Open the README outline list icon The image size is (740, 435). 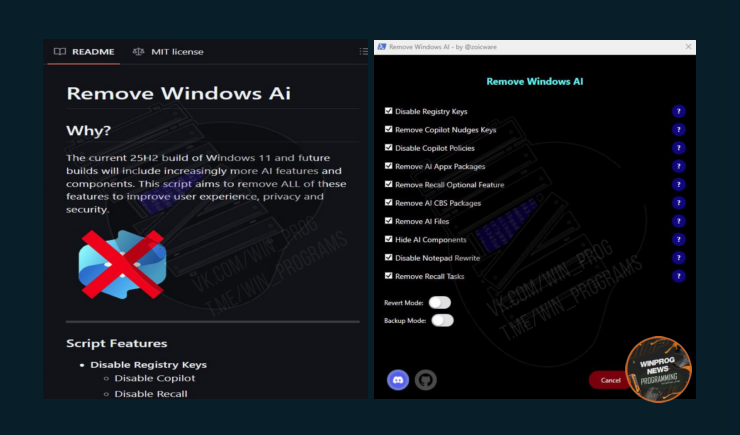[363, 51]
